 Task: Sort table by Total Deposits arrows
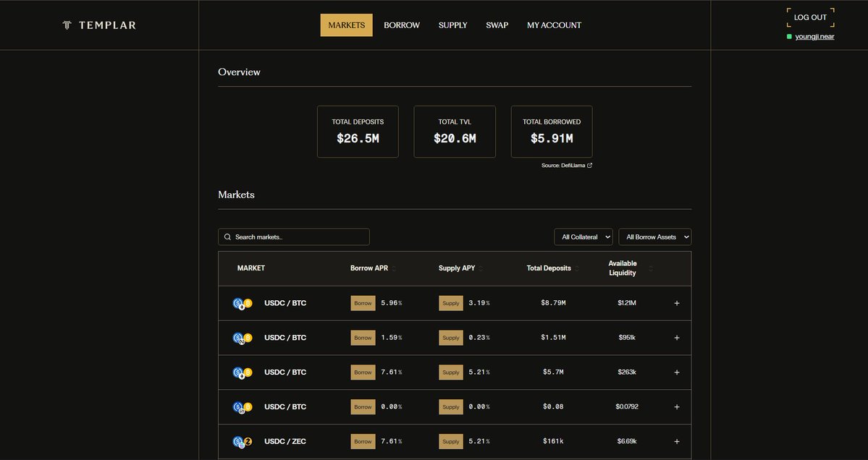coord(577,268)
